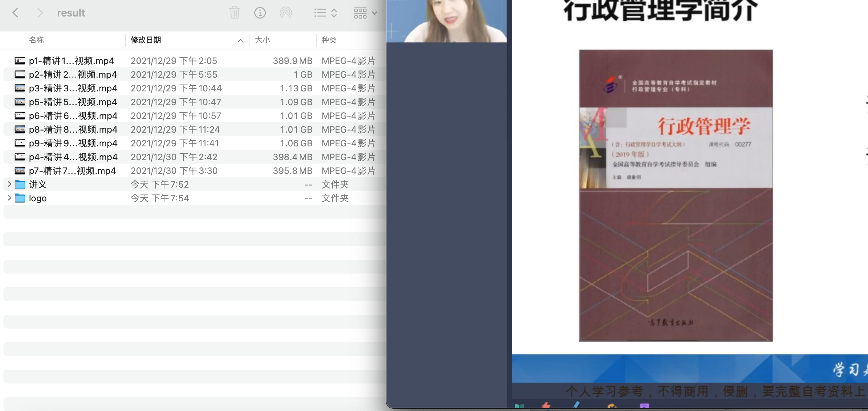
Task: Expand the 讲义 folder disclosure triangle
Action: click(9, 184)
